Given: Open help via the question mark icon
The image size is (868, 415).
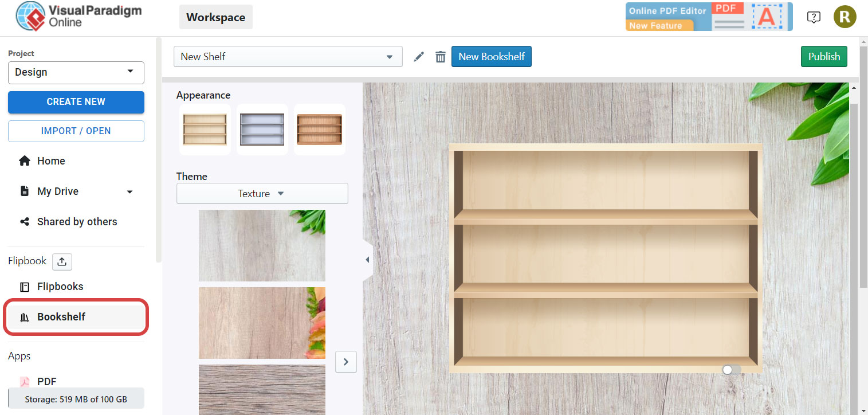Looking at the screenshot, I should [813, 17].
